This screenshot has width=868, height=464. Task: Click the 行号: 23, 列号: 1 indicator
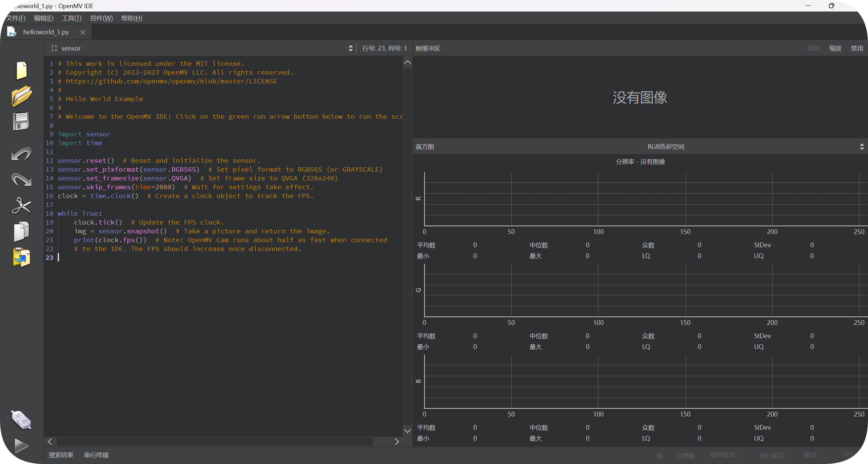click(x=384, y=48)
